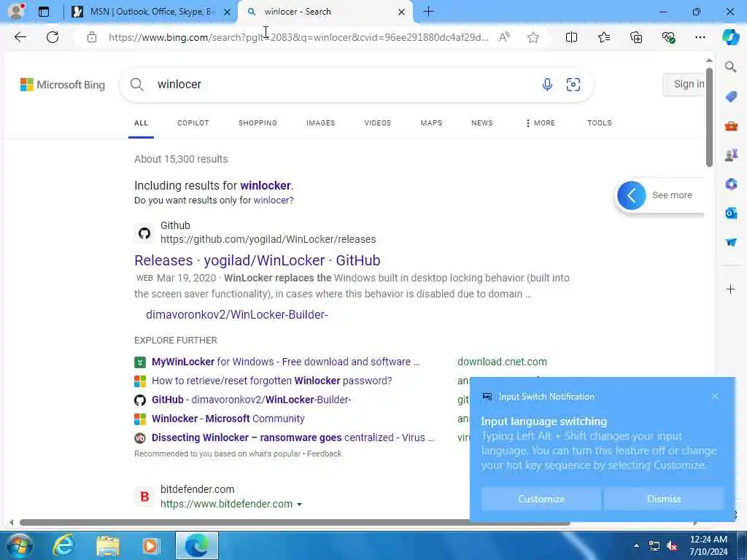Dismiss the input language notification
The width and height of the screenshot is (747, 560).
[664, 499]
